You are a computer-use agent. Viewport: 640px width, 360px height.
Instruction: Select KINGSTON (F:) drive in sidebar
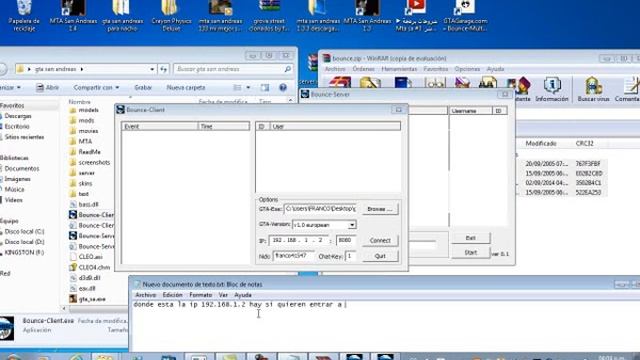click(24, 253)
